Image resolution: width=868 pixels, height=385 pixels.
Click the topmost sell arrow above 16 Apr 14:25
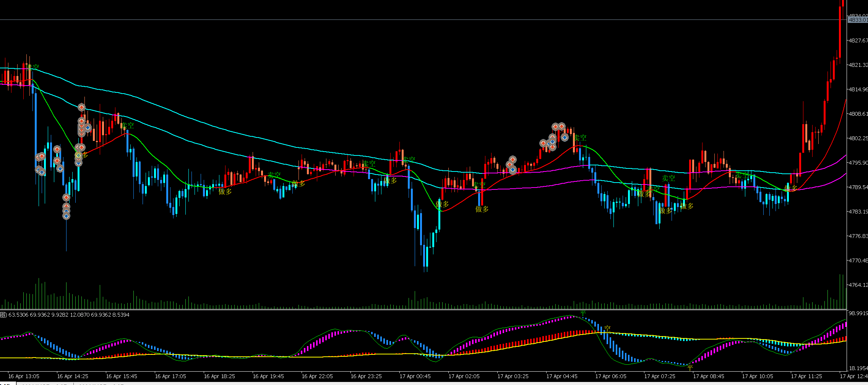pyautogui.click(x=81, y=107)
